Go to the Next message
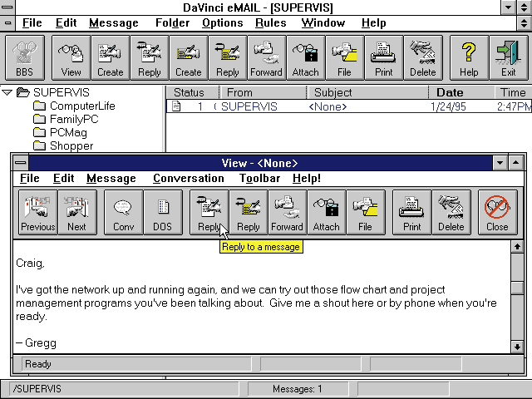532x399 pixels. pos(77,213)
